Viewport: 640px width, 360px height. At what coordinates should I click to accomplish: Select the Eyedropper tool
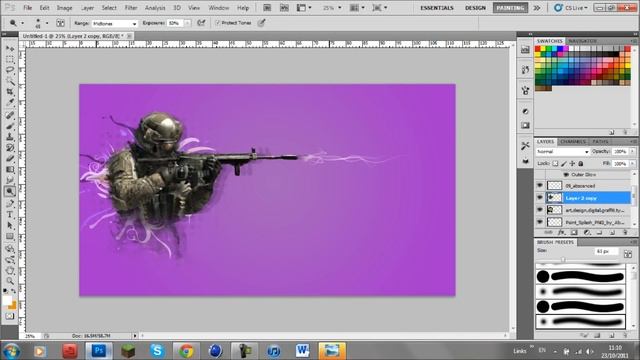click(x=10, y=103)
